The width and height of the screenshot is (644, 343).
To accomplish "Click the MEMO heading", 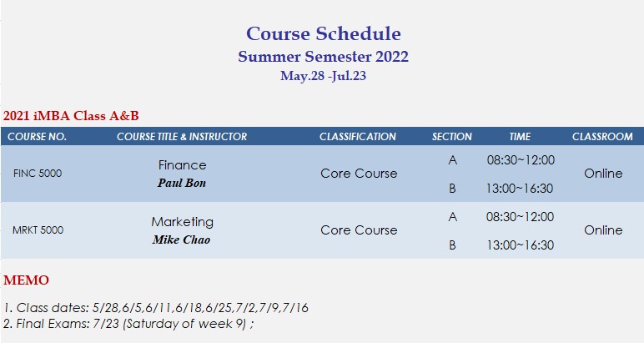I will click(x=27, y=280).
